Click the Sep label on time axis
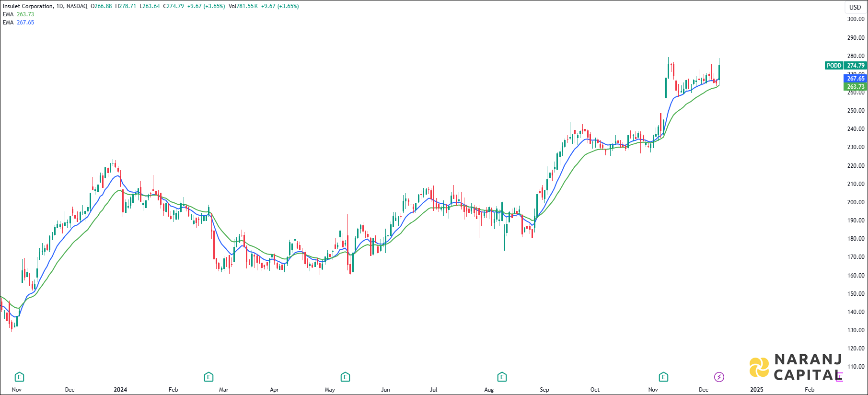Image resolution: width=868 pixels, height=395 pixels. [x=544, y=390]
